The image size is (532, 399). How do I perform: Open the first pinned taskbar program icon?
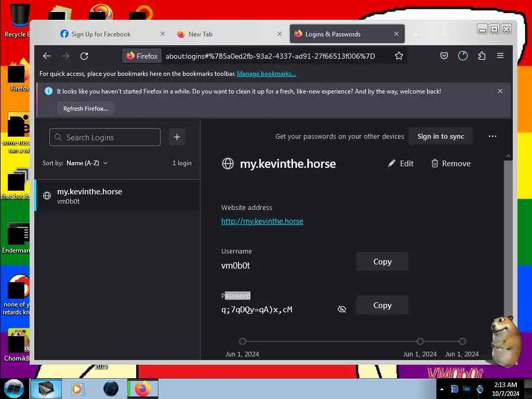[46, 389]
